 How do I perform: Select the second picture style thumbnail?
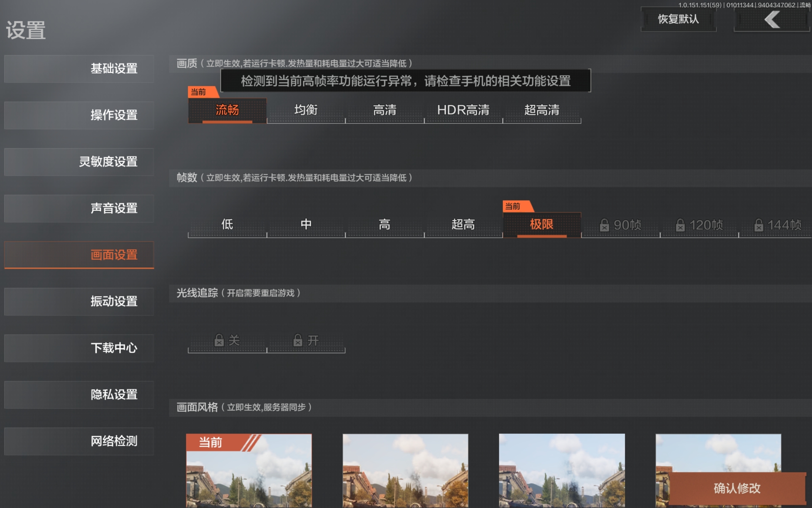coord(405,471)
